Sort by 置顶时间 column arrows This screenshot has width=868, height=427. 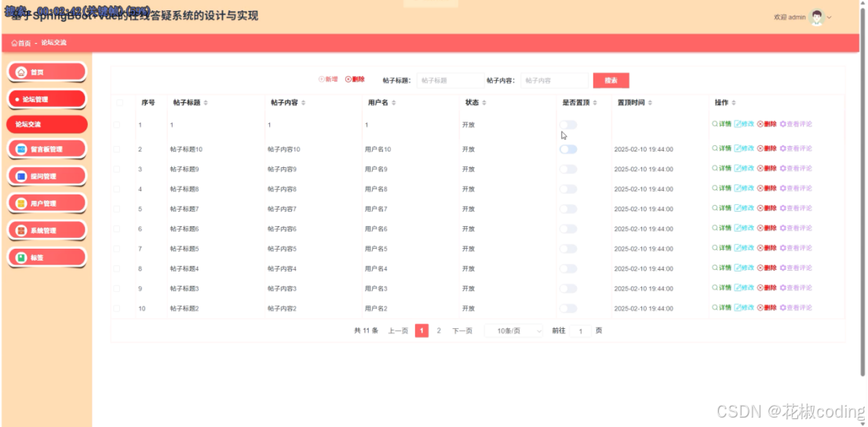coord(650,103)
